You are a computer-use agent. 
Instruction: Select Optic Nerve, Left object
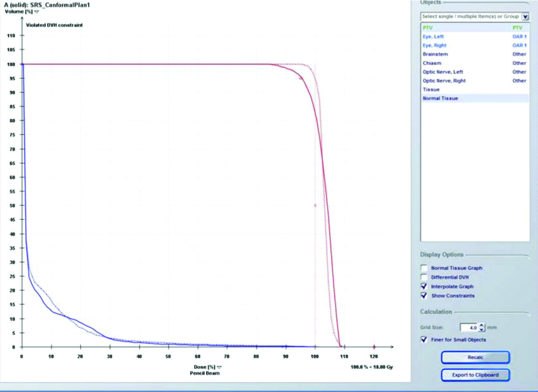pos(443,72)
